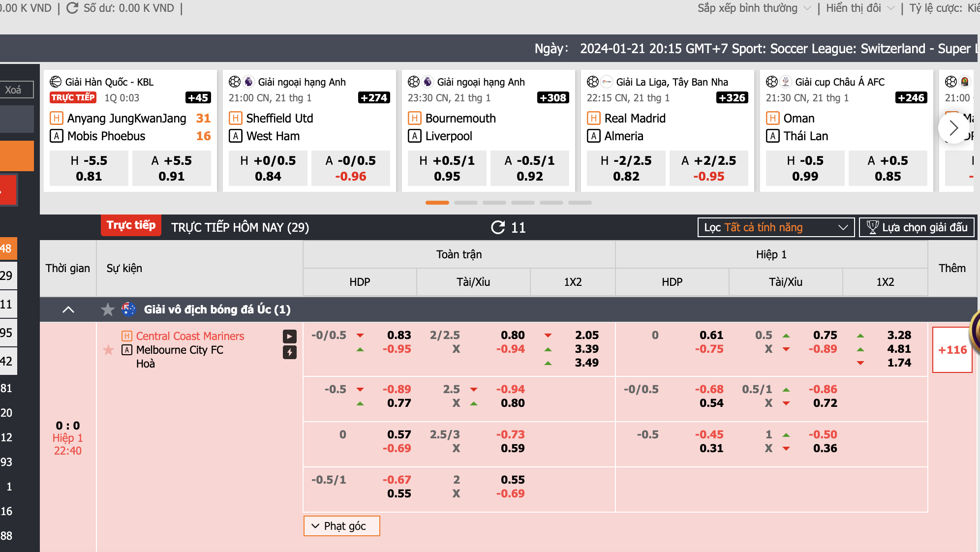This screenshot has height=552, width=980.
Task: Open the 'Sắp xếp bình thường' sorting dropdown
Action: 754,8
